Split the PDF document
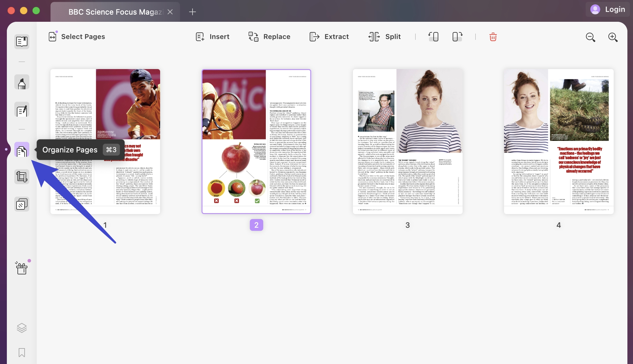 [x=384, y=36]
